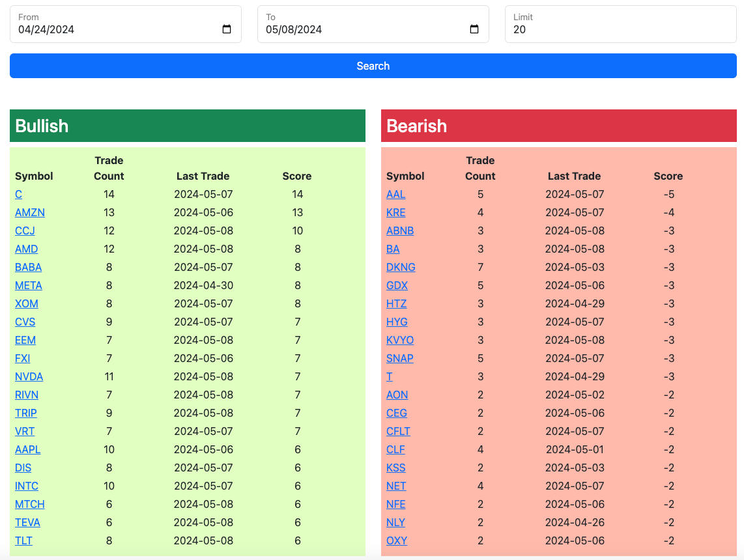
Task: Open the KRE symbol link
Action: (395, 212)
